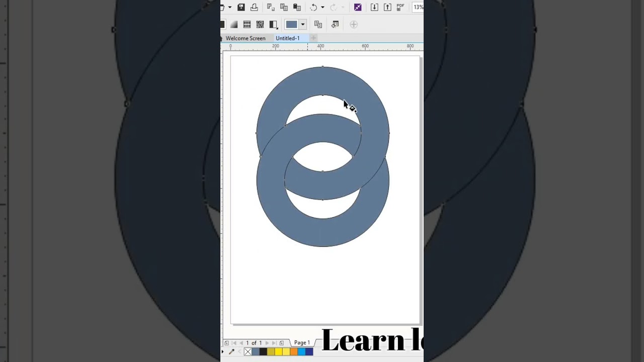Viewport: 644px width, 362px height.
Task: Click the greyed-out plus icon in property bar
Action: [354, 24]
